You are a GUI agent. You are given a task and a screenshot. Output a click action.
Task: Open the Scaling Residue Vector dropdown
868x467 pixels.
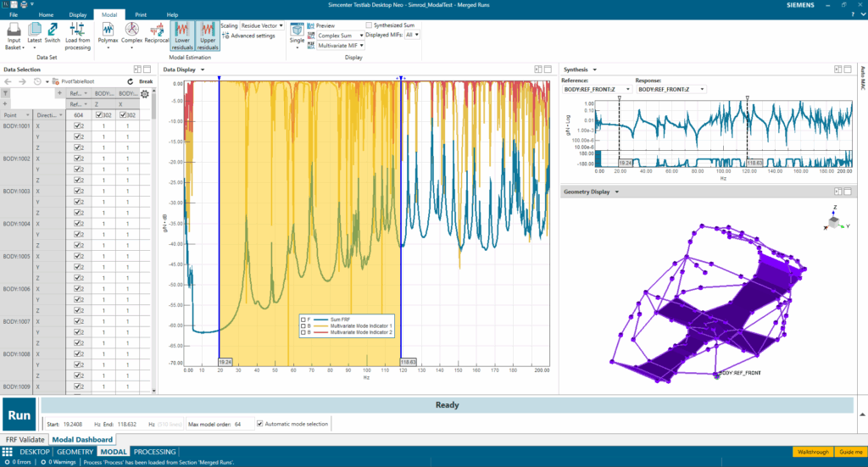[x=263, y=25]
